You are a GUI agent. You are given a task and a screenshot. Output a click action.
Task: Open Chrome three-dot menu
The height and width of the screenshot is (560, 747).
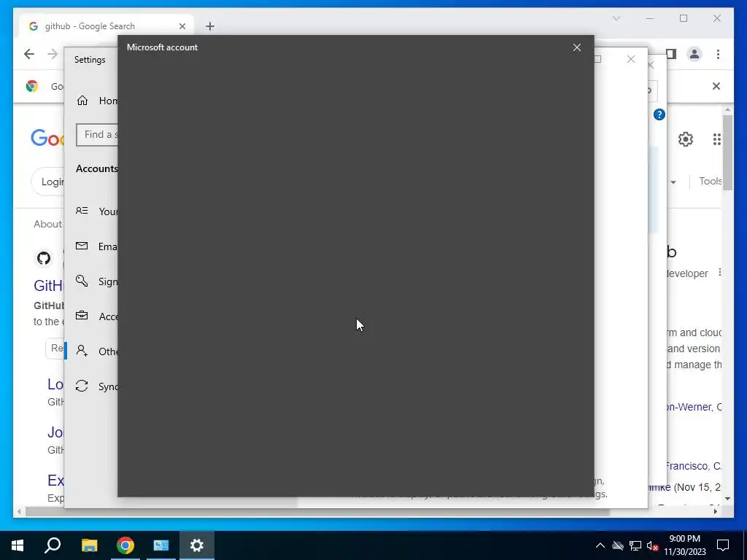tap(718, 54)
